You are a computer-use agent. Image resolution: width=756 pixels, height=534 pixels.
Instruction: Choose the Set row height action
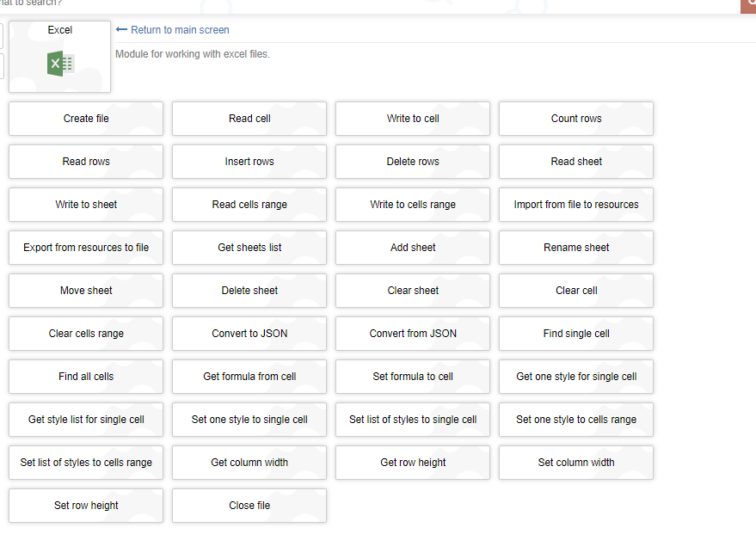point(86,506)
